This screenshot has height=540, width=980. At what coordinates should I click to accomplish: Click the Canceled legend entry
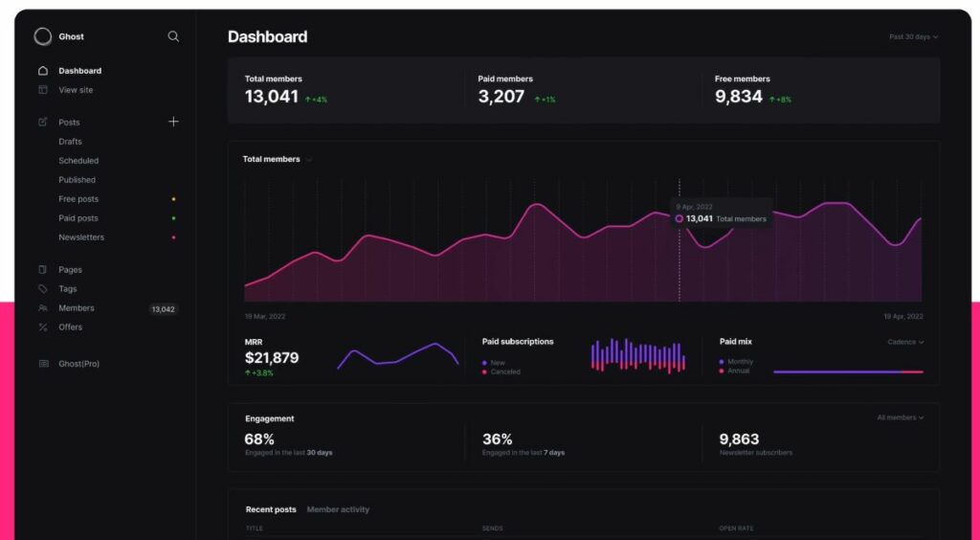coord(501,371)
